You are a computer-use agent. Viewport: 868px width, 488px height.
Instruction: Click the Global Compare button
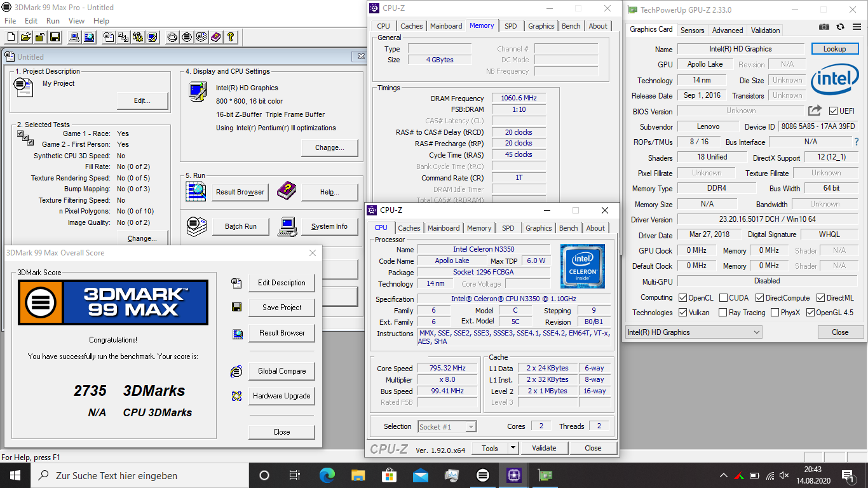(x=282, y=371)
